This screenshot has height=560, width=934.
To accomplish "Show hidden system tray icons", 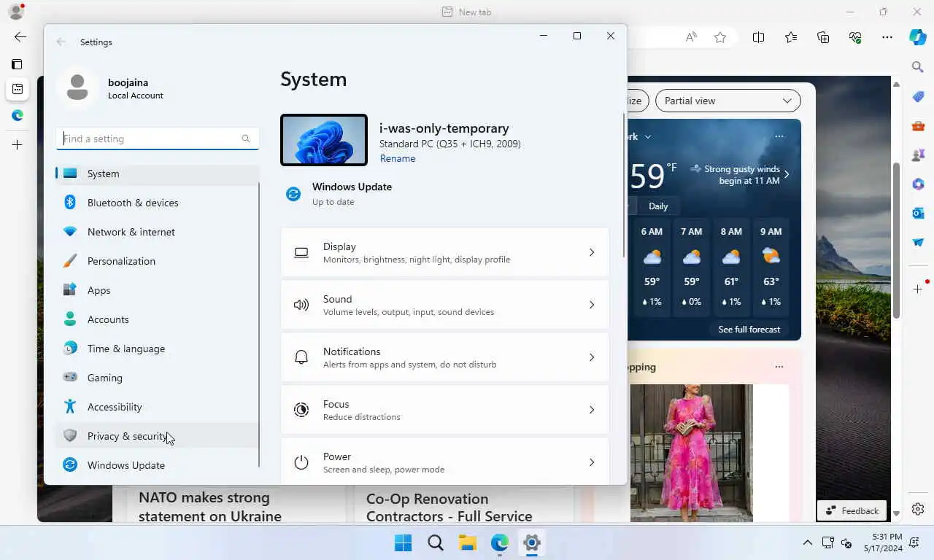I will pyautogui.click(x=807, y=542).
